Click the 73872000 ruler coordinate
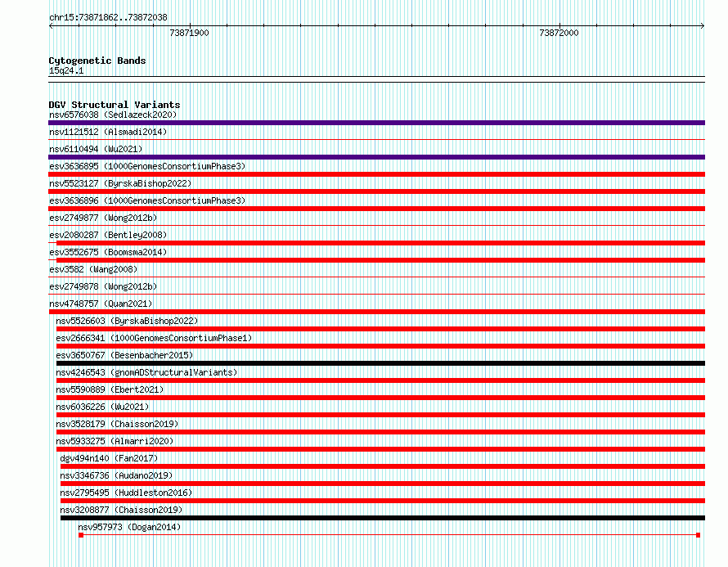 pos(559,33)
